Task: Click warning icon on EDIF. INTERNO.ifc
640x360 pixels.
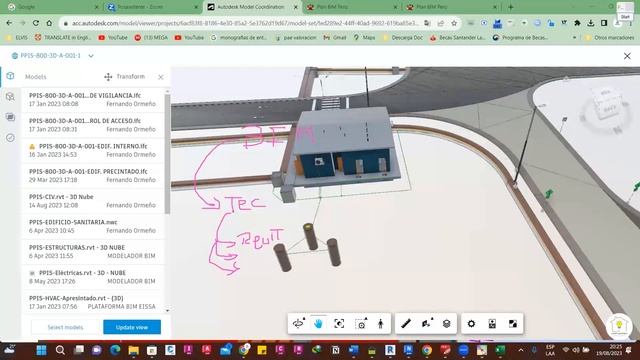Action: [x=32, y=146]
